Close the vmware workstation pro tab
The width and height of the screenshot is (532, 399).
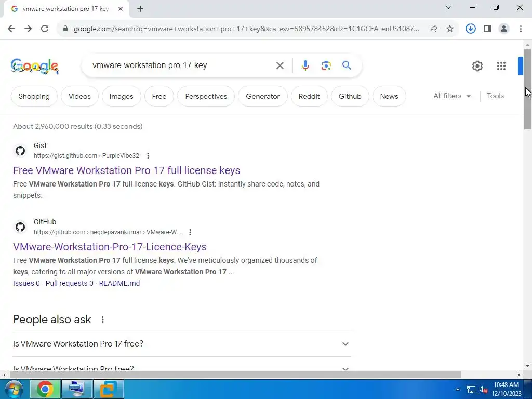[x=121, y=9]
